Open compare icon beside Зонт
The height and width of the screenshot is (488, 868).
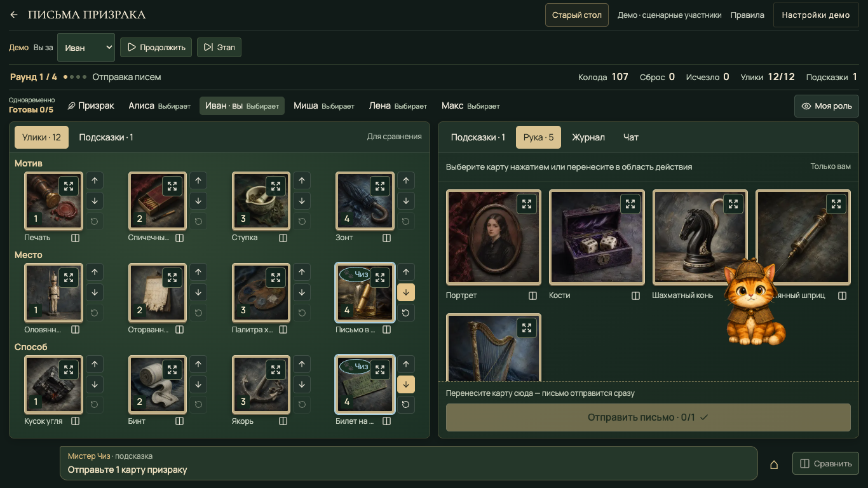click(386, 238)
